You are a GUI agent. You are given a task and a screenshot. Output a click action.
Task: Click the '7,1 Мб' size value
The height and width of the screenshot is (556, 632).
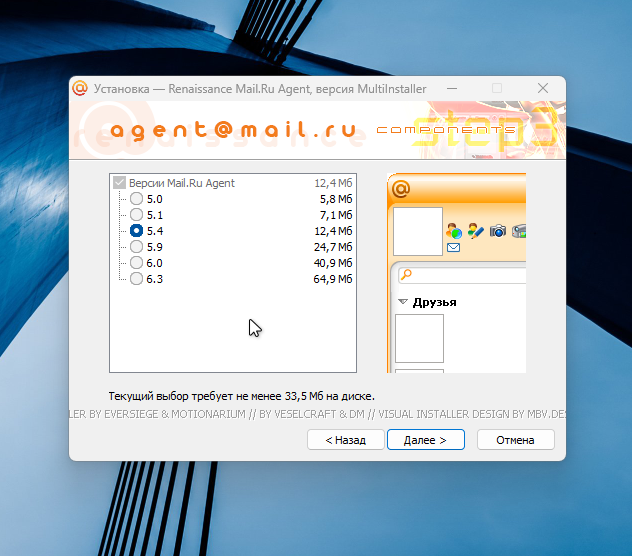336,215
